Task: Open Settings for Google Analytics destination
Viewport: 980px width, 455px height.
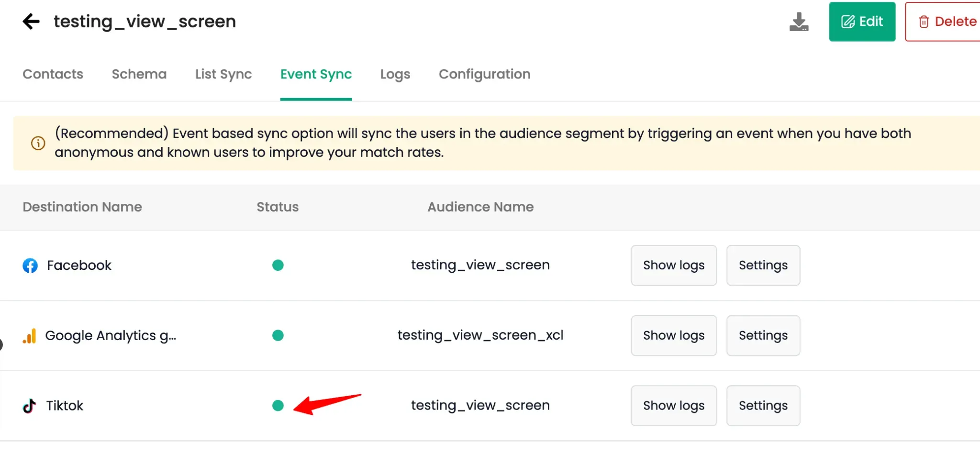Action: (x=763, y=335)
